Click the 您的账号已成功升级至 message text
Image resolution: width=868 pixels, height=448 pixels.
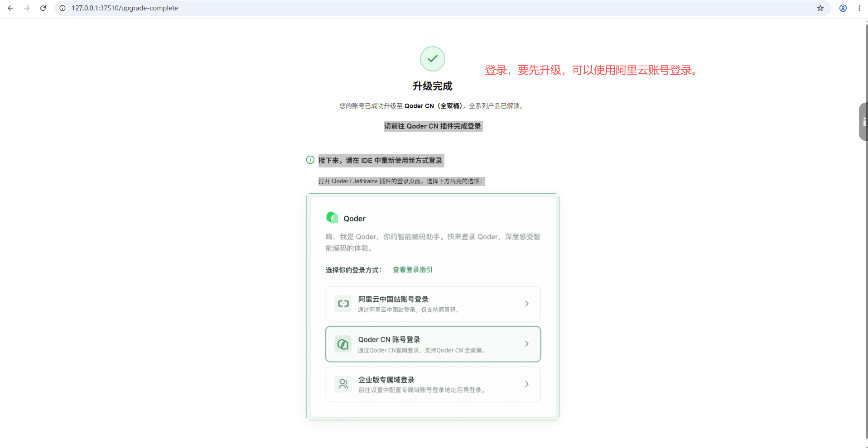(433, 106)
